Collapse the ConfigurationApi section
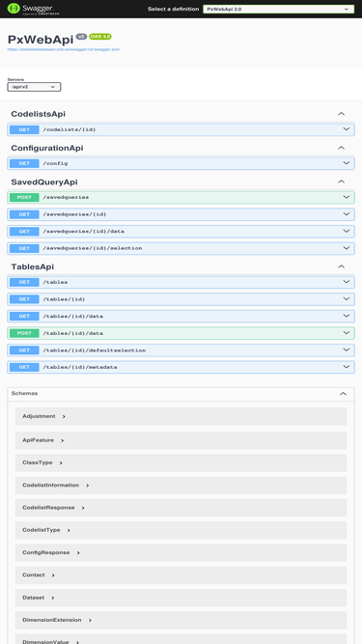 click(x=341, y=148)
